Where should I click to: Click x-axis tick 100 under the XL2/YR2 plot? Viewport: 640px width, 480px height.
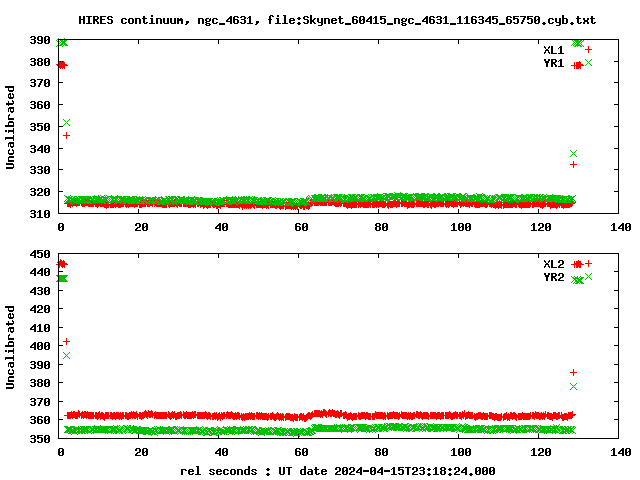[x=460, y=452]
